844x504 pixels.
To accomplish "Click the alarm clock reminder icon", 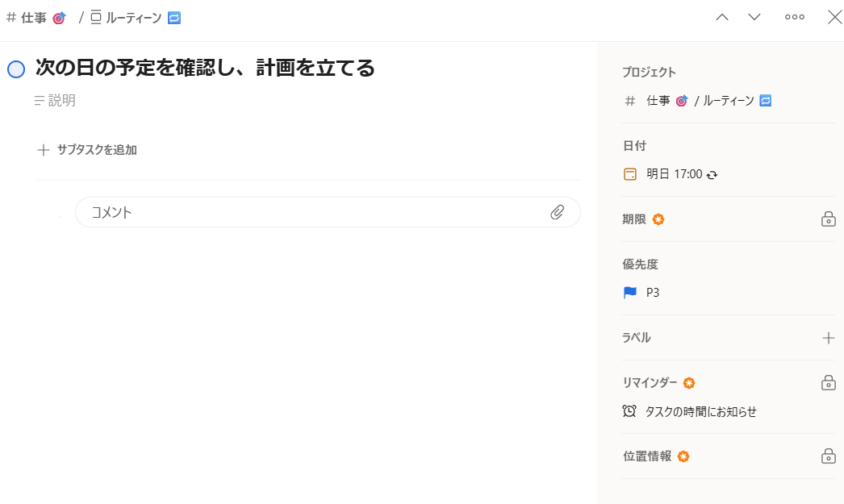I will pos(630,411).
